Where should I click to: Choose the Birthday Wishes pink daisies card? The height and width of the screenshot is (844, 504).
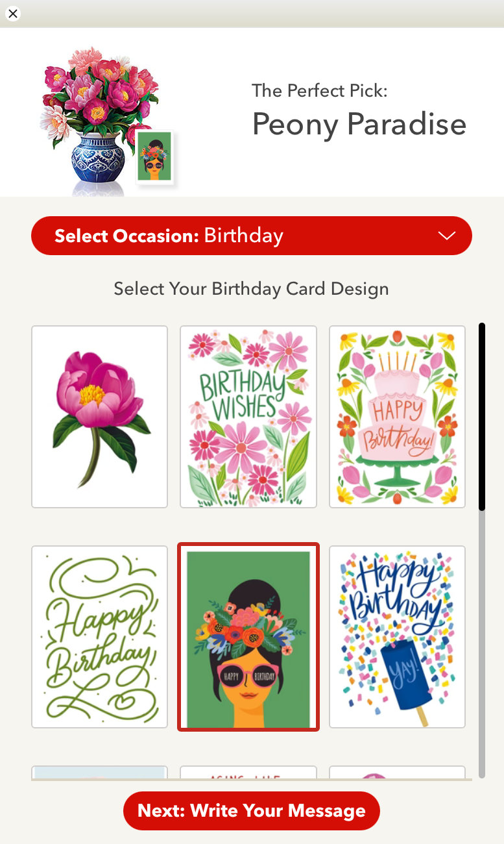pyautogui.click(x=248, y=417)
